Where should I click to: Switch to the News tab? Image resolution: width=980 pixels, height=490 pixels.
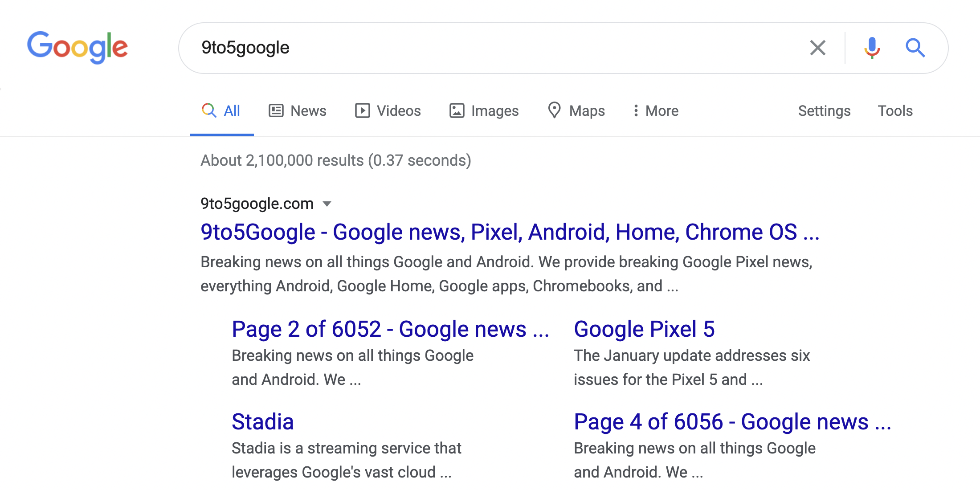[308, 110]
